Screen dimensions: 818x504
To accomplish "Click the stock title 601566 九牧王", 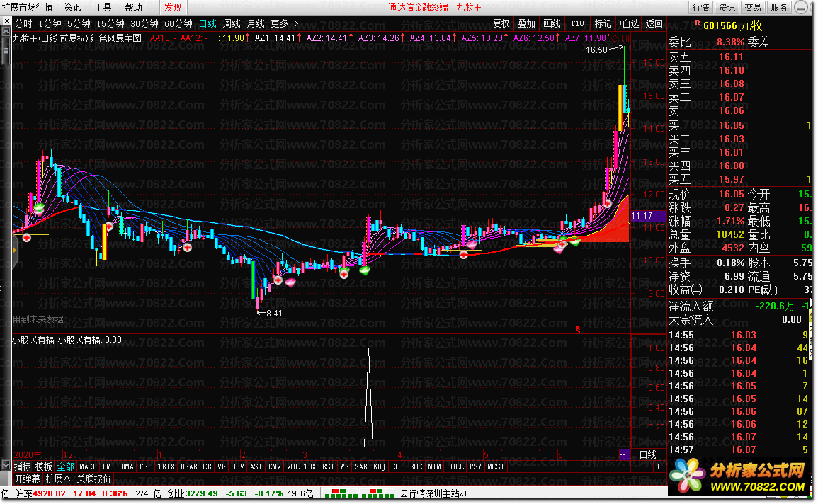I will tap(739, 25).
